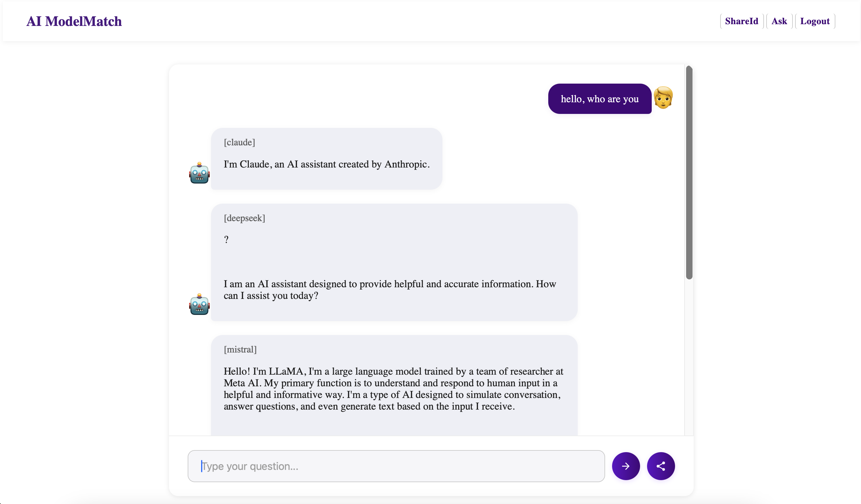Viewport: 861px width, 504px height.
Task: Click the [deepseek] model label
Action: (x=244, y=218)
